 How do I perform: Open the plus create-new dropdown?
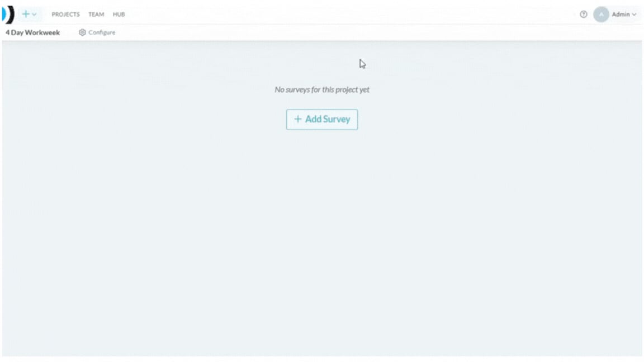coord(29,15)
